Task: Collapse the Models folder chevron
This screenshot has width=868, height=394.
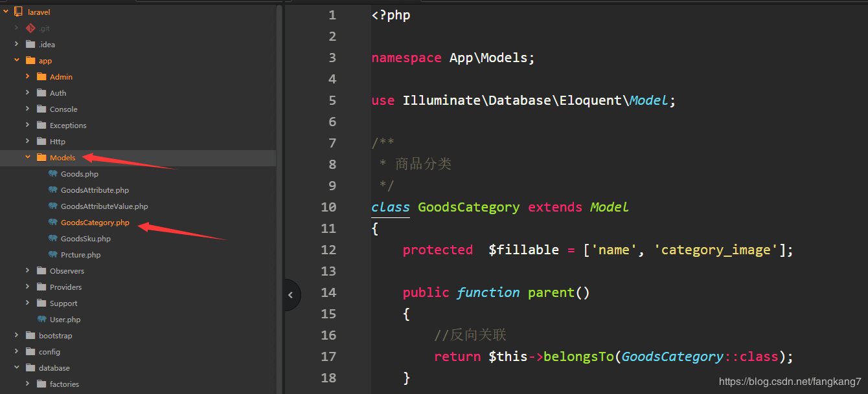Action: (28, 157)
